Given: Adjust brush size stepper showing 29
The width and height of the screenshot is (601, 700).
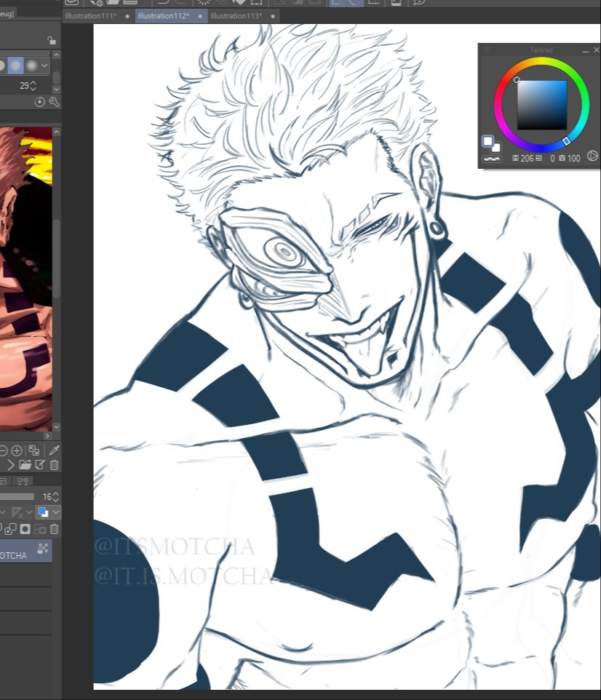Looking at the screenshot, I should point(33,86).
